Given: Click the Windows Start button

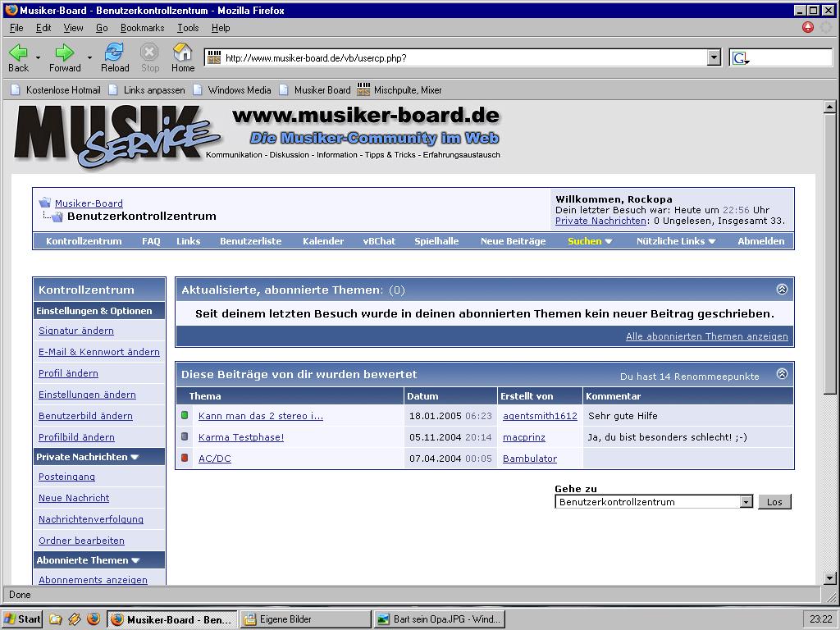Looking at the screenshot, I should 22,619.
